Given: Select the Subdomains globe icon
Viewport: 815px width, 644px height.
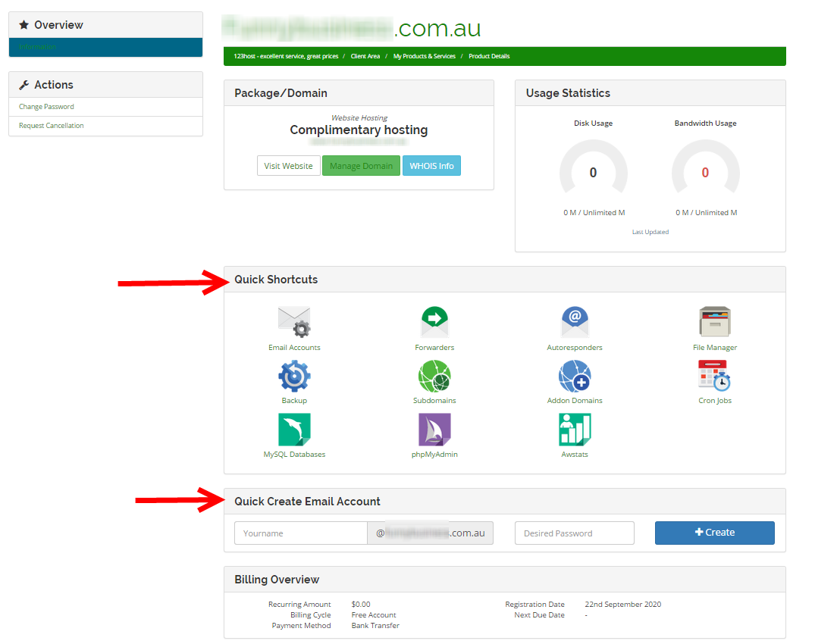Looking at the screenshot, I should (434, 376).
